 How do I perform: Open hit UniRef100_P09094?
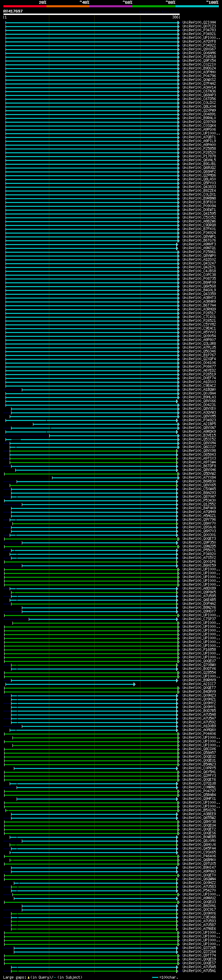pos(199,206)
